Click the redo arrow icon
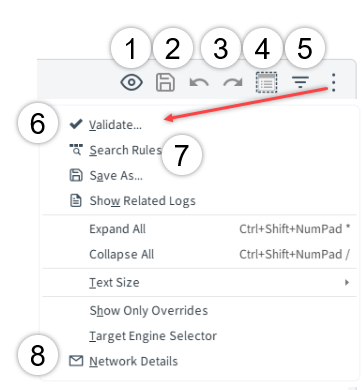The image size is (364, 390). [233, 83]
